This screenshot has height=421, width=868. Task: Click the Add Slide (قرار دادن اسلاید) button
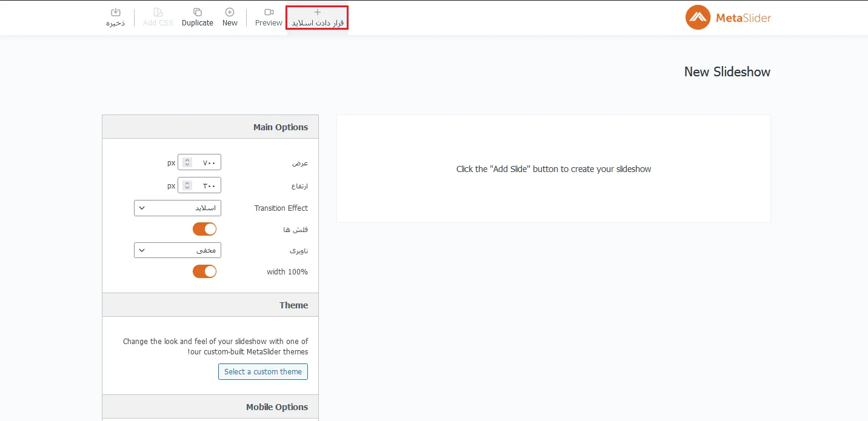tap(317, 18)
